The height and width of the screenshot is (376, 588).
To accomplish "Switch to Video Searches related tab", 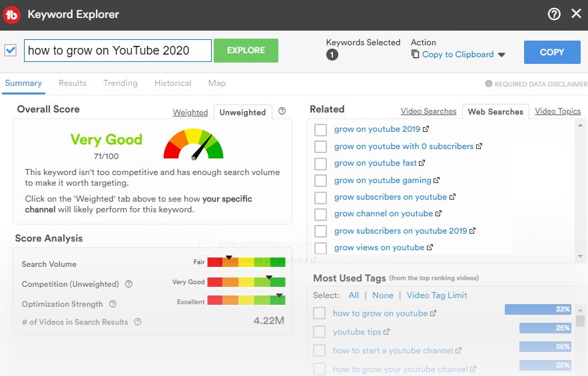I will click(428, 111).
